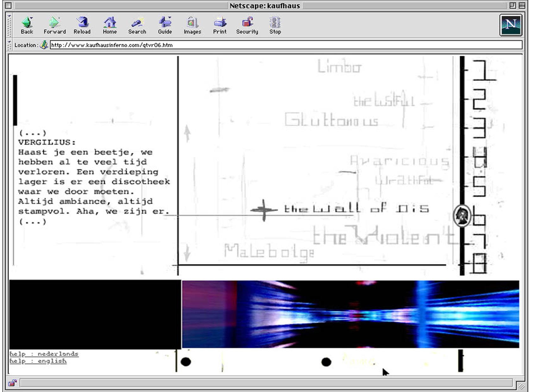
Task: Click in the Location URL field
Action: pyautogui.click(x=286, y=45)
